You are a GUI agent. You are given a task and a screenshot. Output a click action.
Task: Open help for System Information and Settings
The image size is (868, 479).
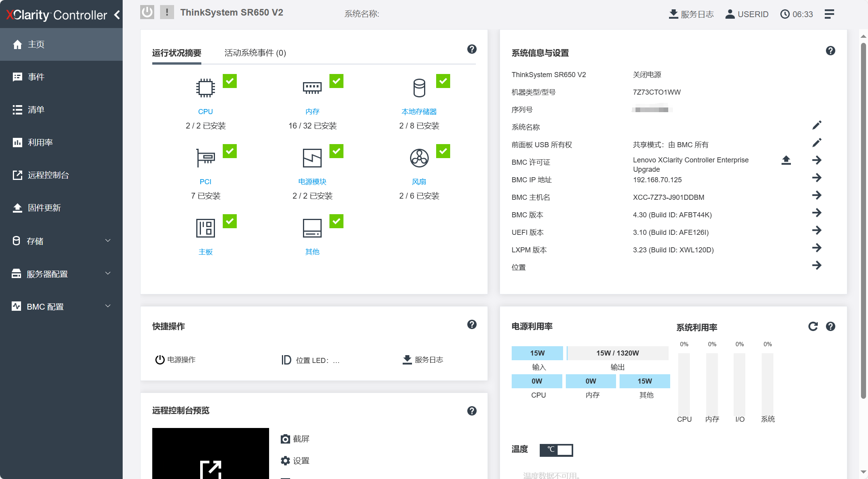831,51
